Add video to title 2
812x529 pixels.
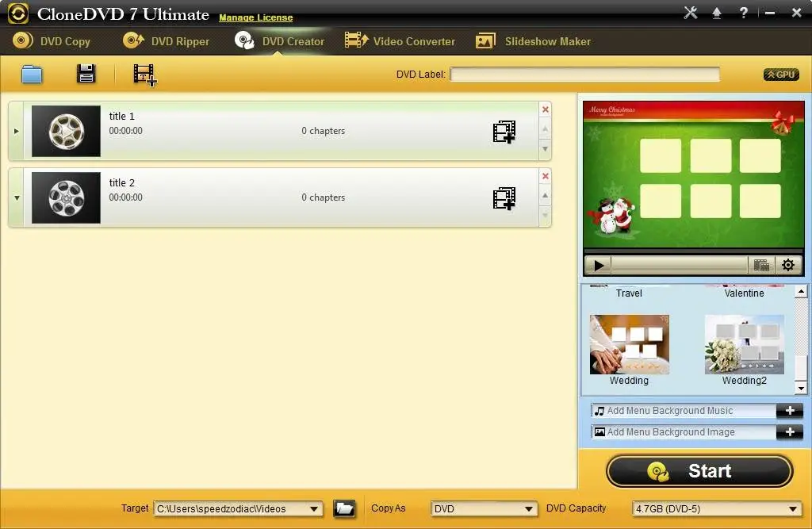pos(504,198)
